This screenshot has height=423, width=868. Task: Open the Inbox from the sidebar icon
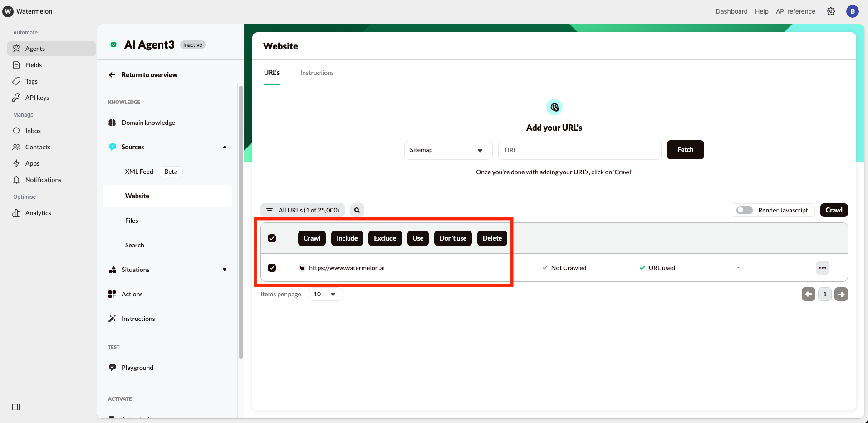[x=16, y=130]
